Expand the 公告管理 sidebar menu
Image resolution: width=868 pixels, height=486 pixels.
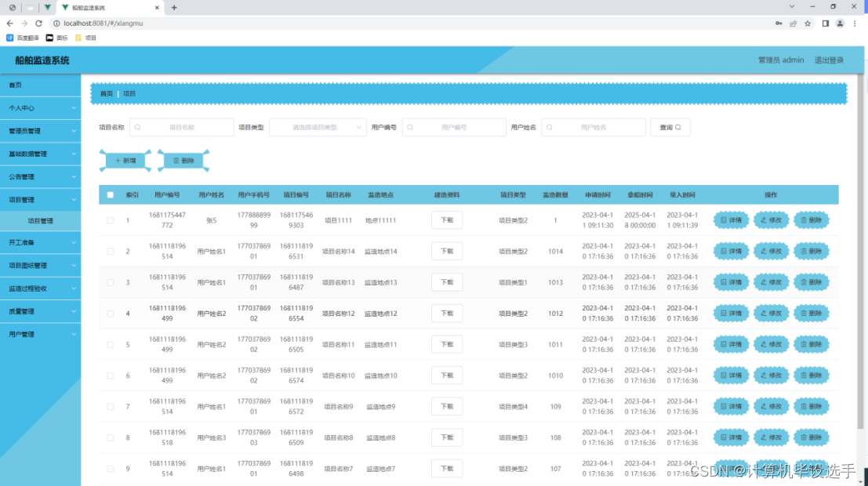coord(41,177)
